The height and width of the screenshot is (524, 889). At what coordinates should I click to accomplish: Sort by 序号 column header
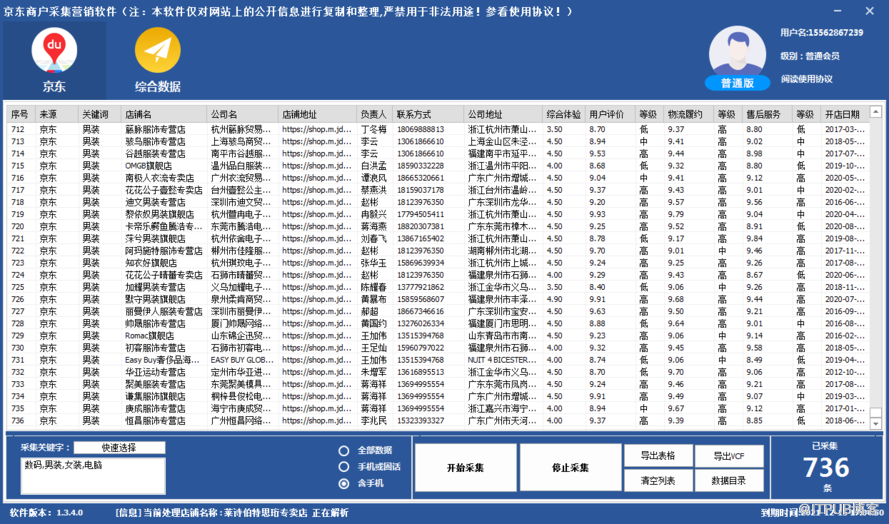click(21, 114)
